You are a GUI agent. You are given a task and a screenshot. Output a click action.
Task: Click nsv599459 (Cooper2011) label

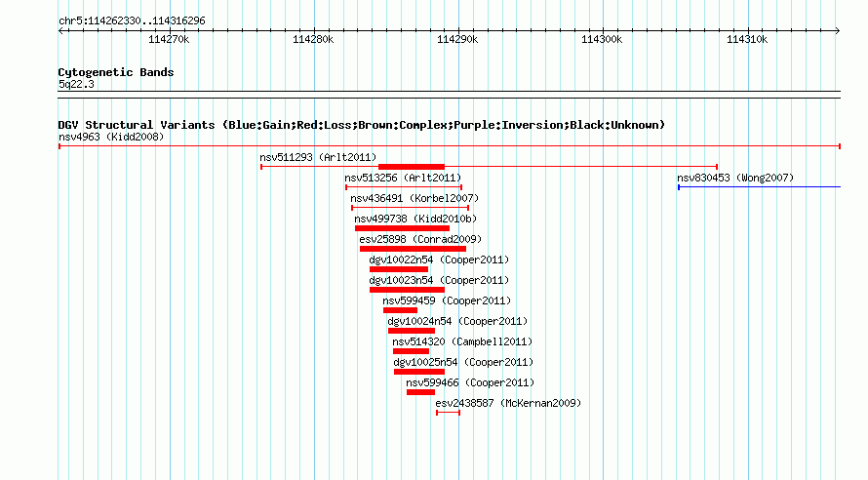coord(446,300)
